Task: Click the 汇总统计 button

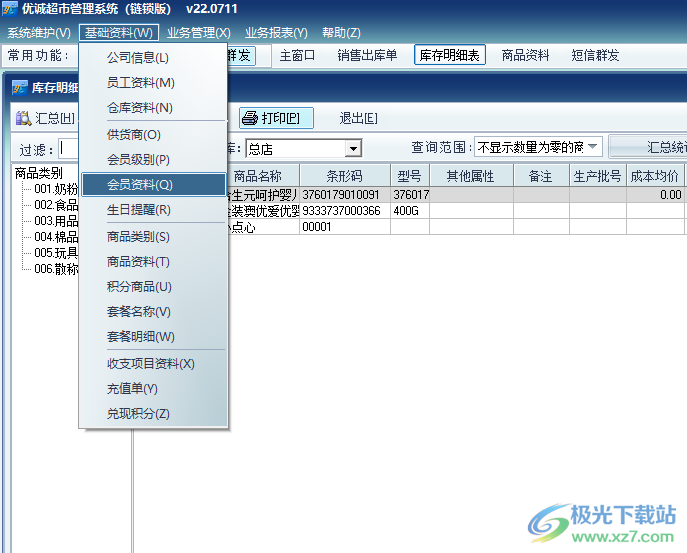Action: click(649, 147)
